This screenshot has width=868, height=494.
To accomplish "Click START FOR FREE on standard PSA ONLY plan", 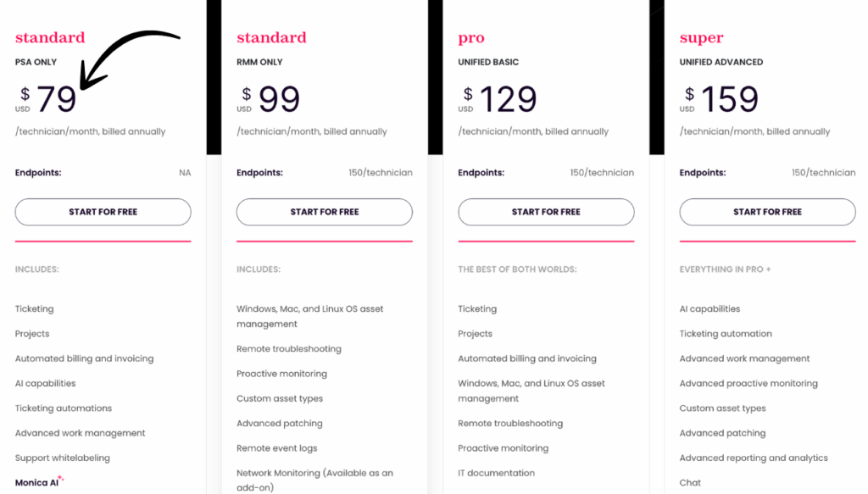I will [x=102, y=212].
